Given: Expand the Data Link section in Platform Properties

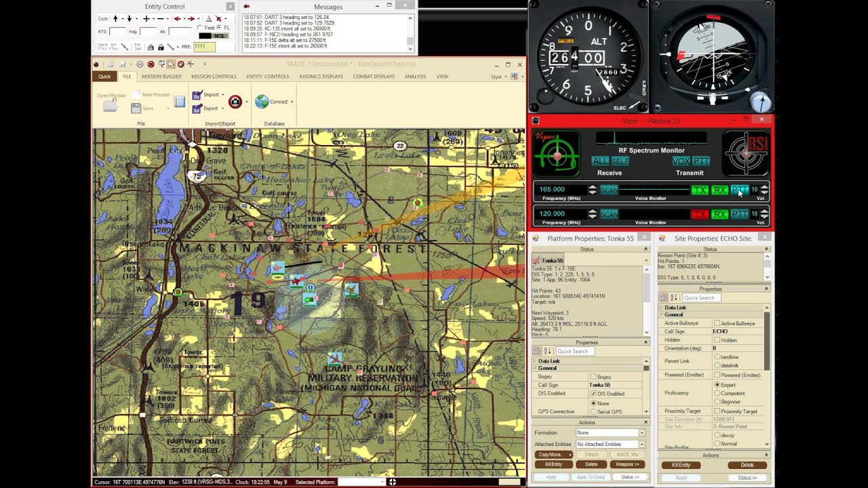Looking at the screenshot, I should pyautogui.click(x=534, y=361).
